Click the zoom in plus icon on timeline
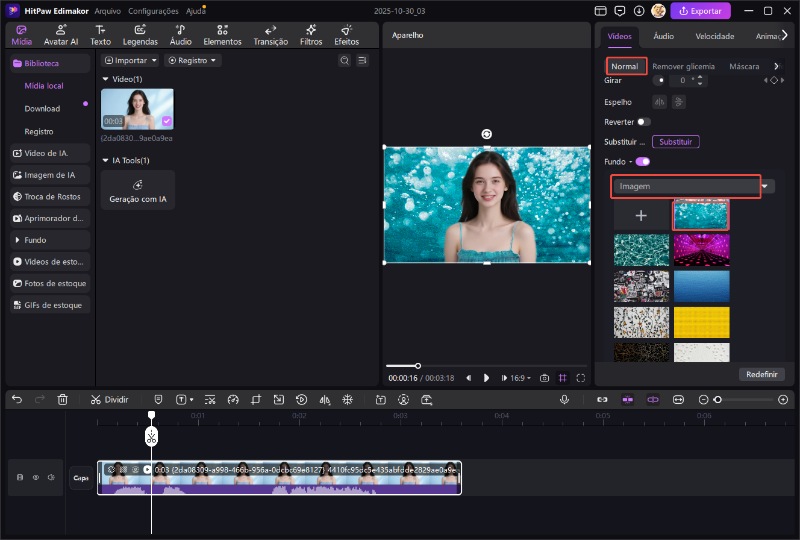The image size is (800, 540). click(x=783, y=400)
